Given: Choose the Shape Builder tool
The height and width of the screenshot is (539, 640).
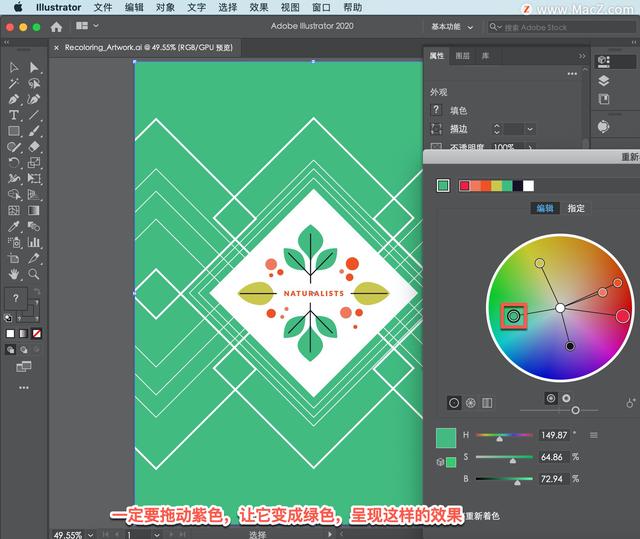Looking at the screenshot, I should pyautogui.click(x=13, y=195).
